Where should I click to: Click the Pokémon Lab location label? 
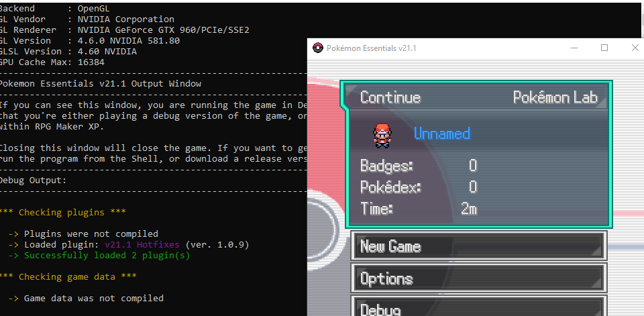[555, 97]
